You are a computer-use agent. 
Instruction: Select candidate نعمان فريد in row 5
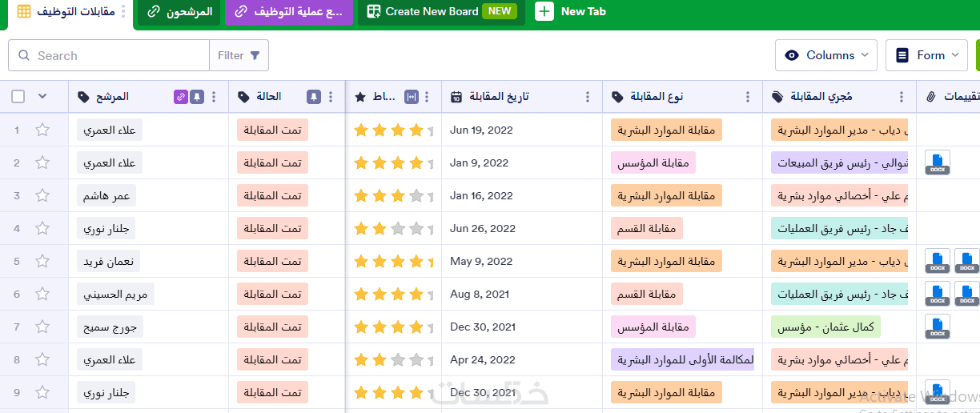pyautogui.click(x=109, y=261)
